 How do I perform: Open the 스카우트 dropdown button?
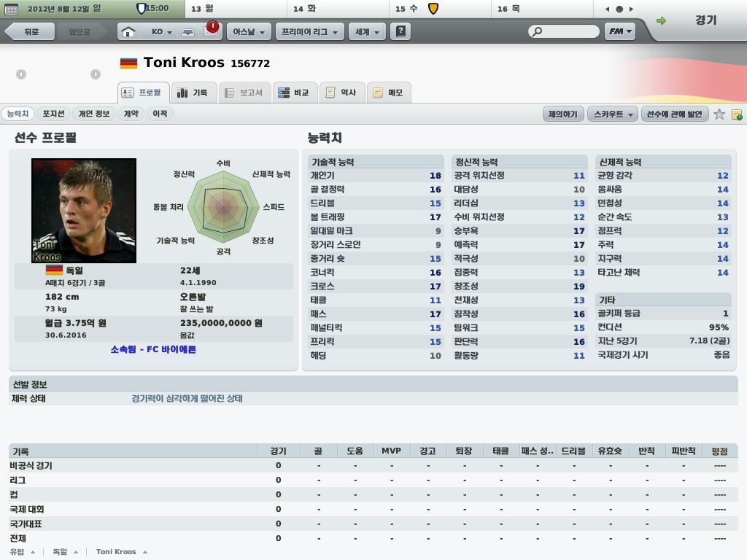coord(613,114)
